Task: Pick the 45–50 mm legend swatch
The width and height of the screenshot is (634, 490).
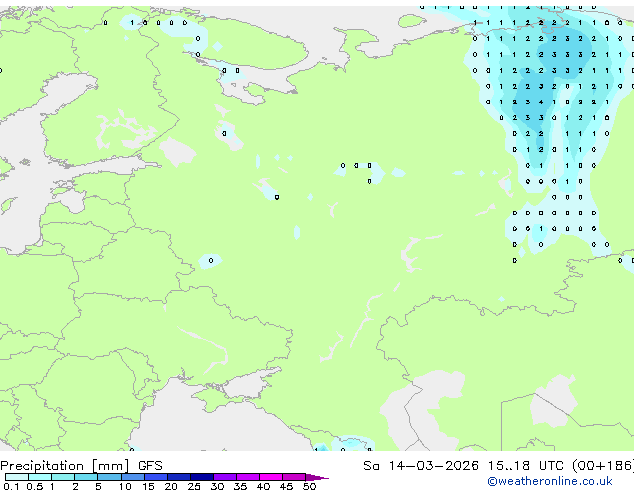Action: click(x=294, y=477)
